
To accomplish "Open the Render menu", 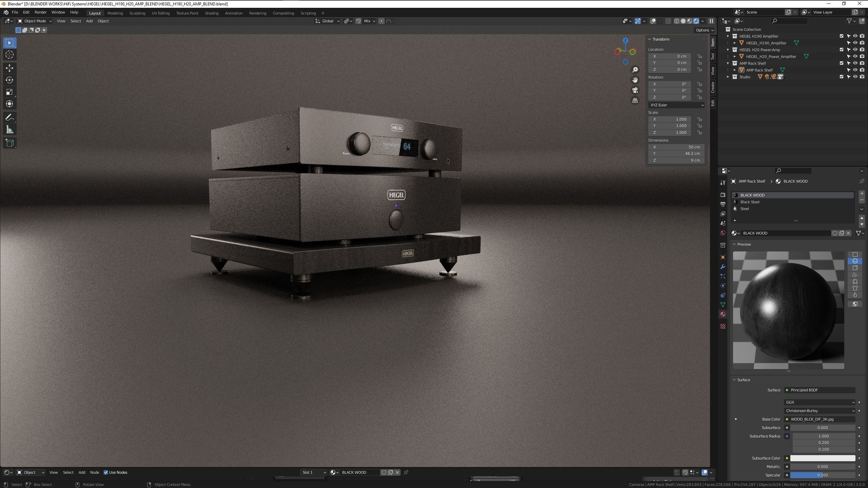I will coord(40,12).
